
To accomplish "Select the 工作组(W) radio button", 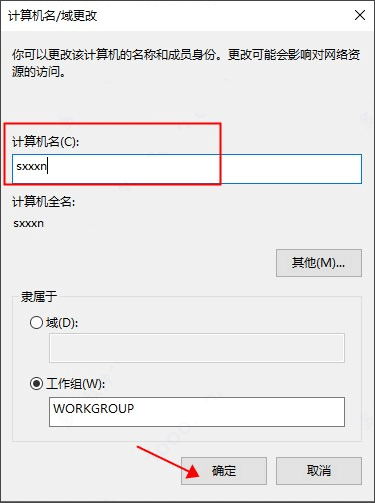I will pos(36,384).
